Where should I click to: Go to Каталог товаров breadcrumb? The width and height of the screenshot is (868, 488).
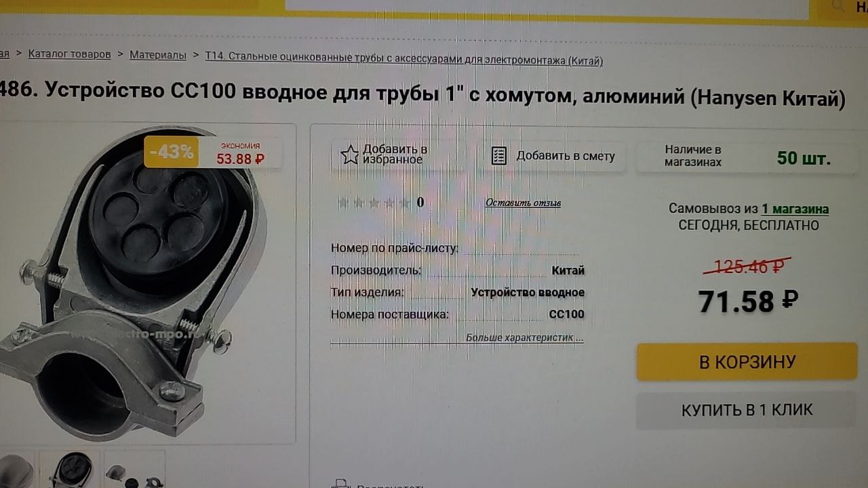pos(69,54)
